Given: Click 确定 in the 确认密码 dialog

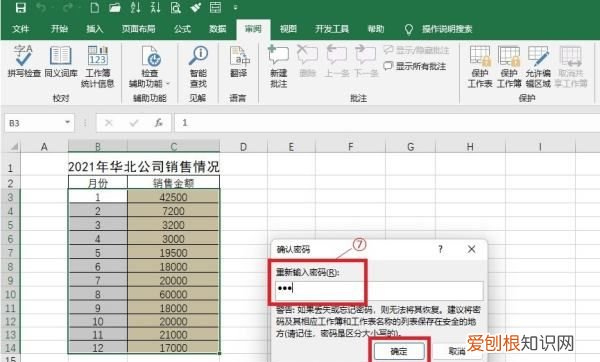Looking at the screenshot, I should [399, 351].
